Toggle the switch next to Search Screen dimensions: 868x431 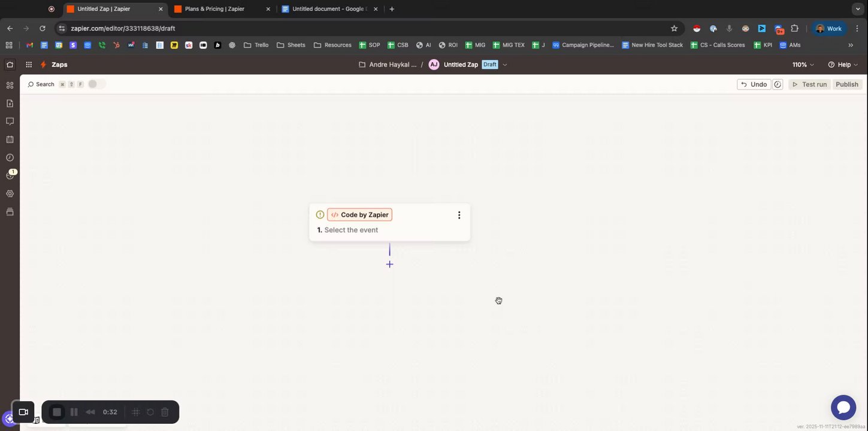pyautogui.click(x=96, y=84)
